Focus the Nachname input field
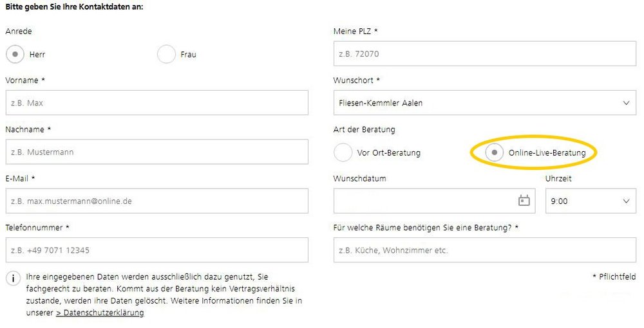This screenshot has width=644, height=328. pos(157,152)
